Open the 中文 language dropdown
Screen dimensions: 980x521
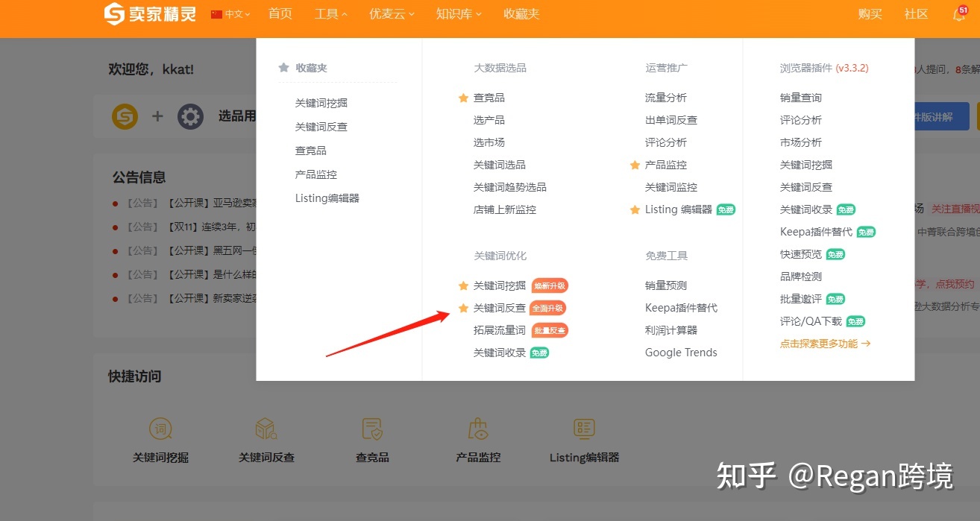click(x=230, y=14)
